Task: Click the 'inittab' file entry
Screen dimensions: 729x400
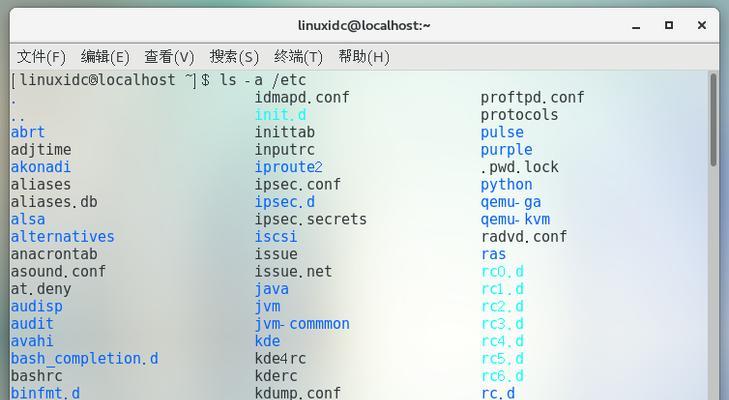Action: tap(285, 132)
